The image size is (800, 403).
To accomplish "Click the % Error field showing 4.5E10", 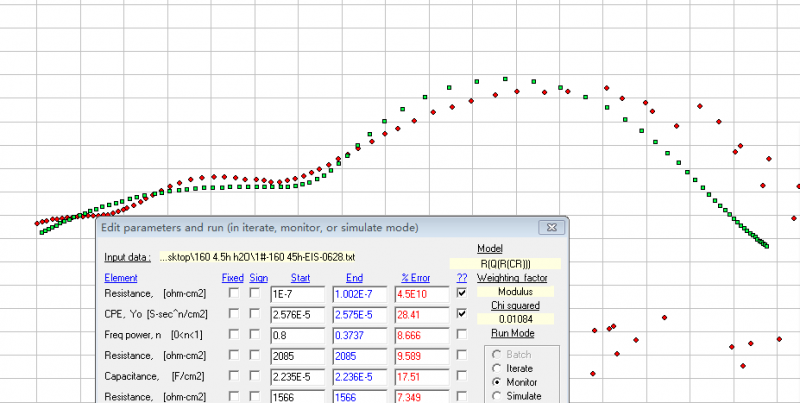I will point(422,294).
